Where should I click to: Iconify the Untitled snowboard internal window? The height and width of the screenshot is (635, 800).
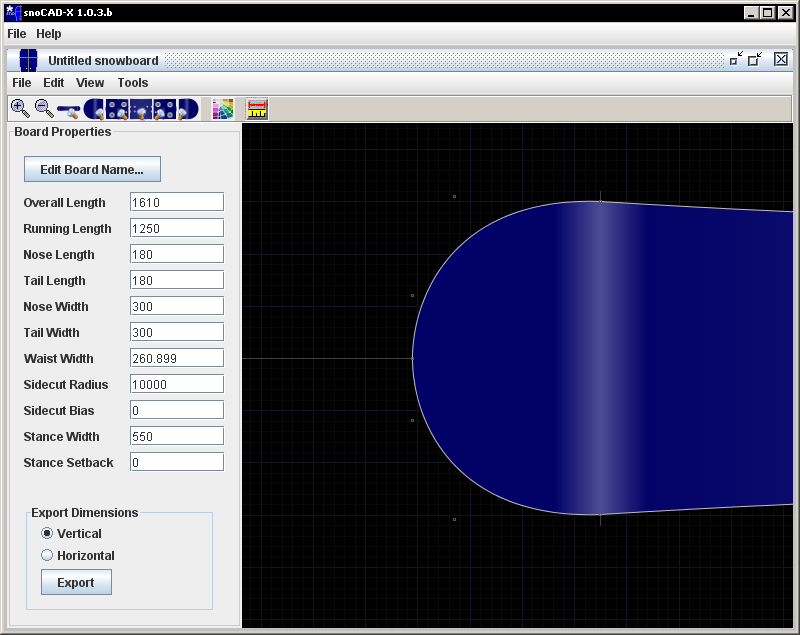736,60
